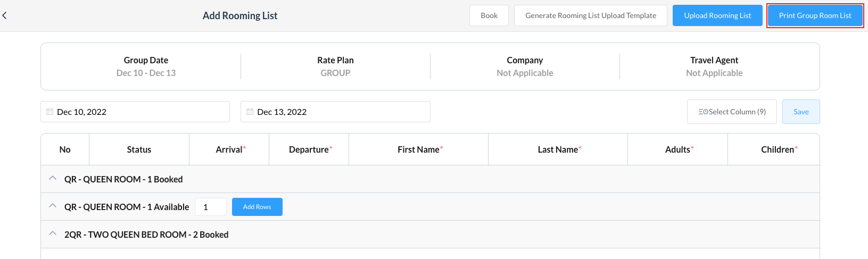Click the column settings icon in Select Column
The image size is (868, 259).
(x=703, y=112)
